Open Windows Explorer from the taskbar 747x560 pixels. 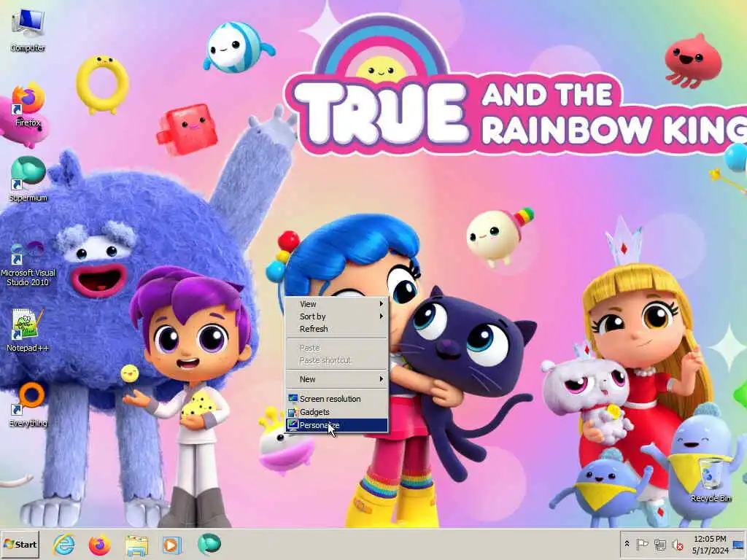[x=136, y=545]
